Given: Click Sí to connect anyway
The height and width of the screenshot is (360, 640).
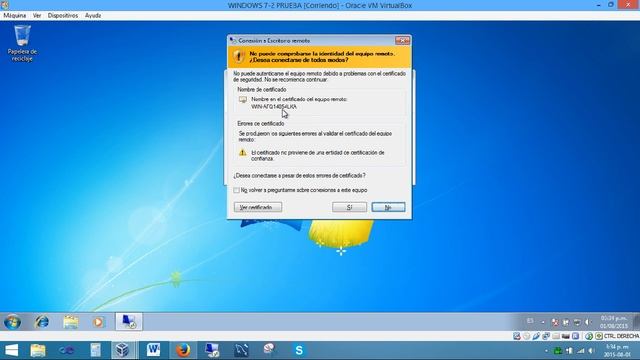Looking at the screenshot, I should pos(349,207).
